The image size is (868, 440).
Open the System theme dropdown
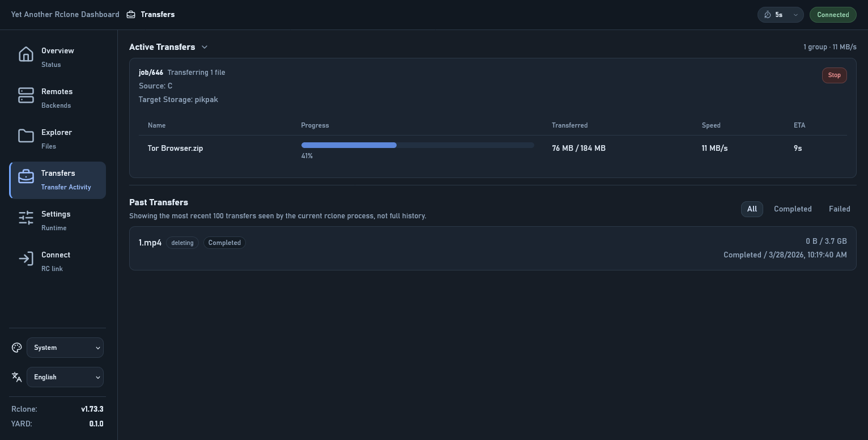65,348
